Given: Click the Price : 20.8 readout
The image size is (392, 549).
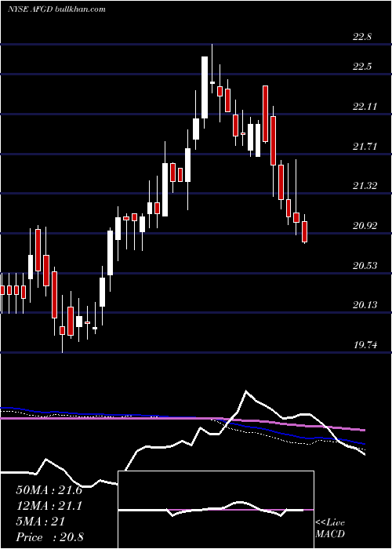Looking at the screenshot, I should point(49,537).
